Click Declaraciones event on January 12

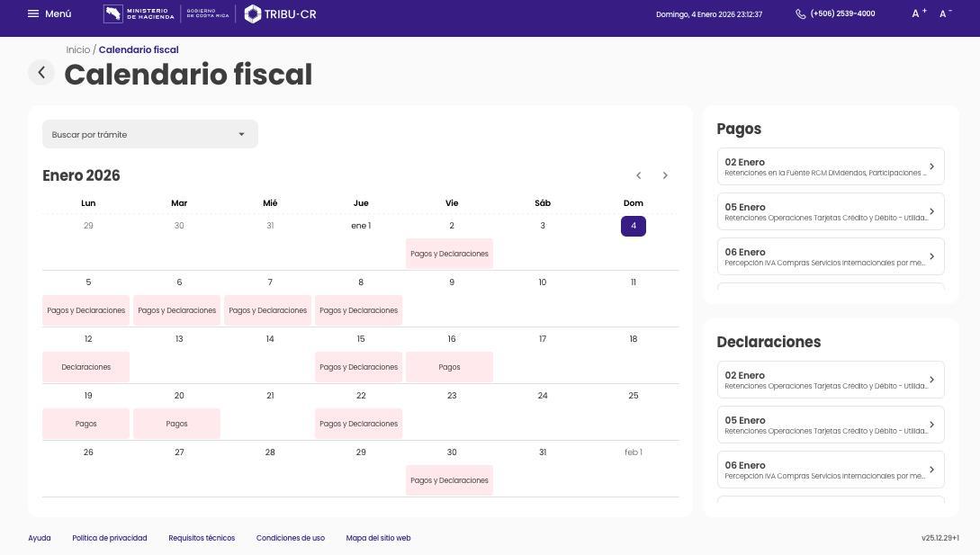point(86,367)
